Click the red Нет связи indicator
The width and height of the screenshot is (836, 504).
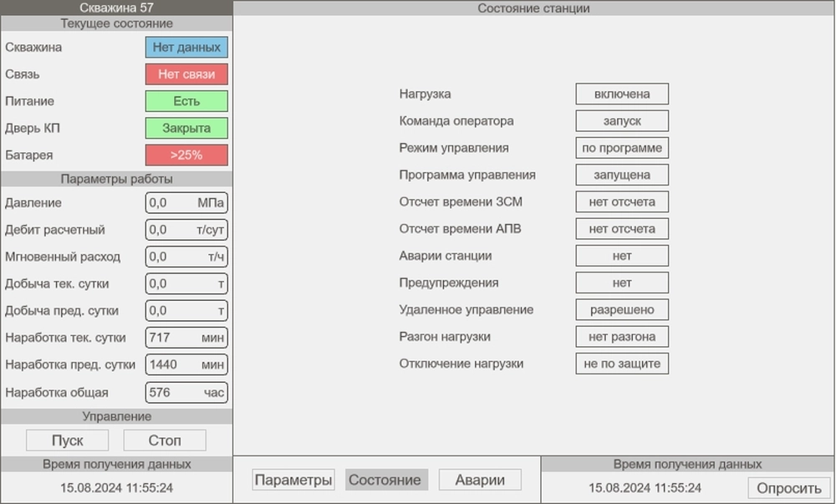(x=186, y=74)
